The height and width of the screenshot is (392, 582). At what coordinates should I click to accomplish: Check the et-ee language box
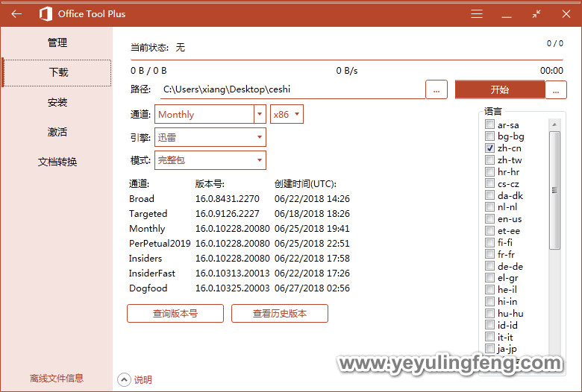click(489, 231)
